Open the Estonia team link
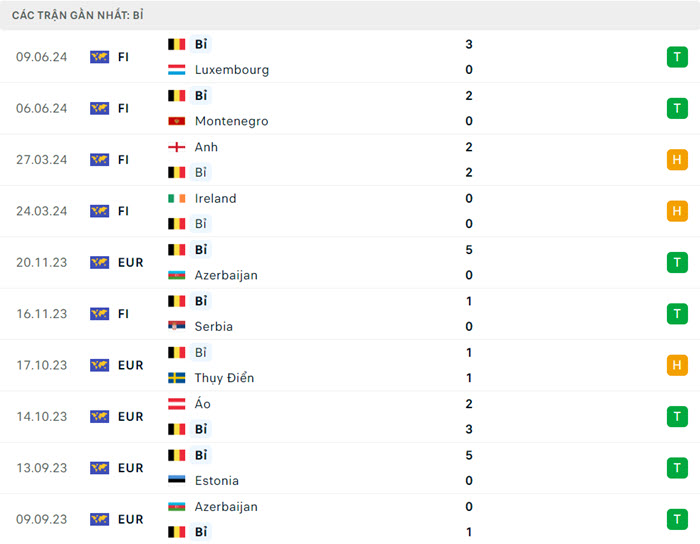Image resolution: width=700 pixels, height=544 pixels. [x=216, y=480]
